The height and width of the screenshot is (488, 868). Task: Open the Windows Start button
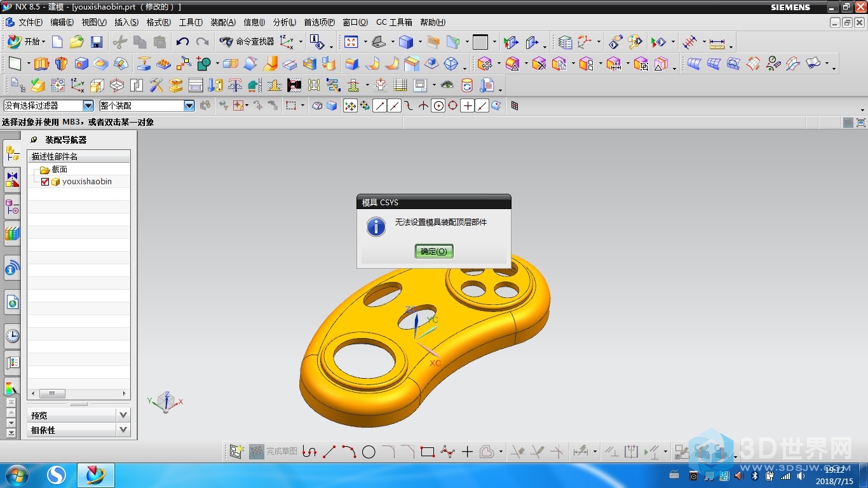click(x=16, y=475)
